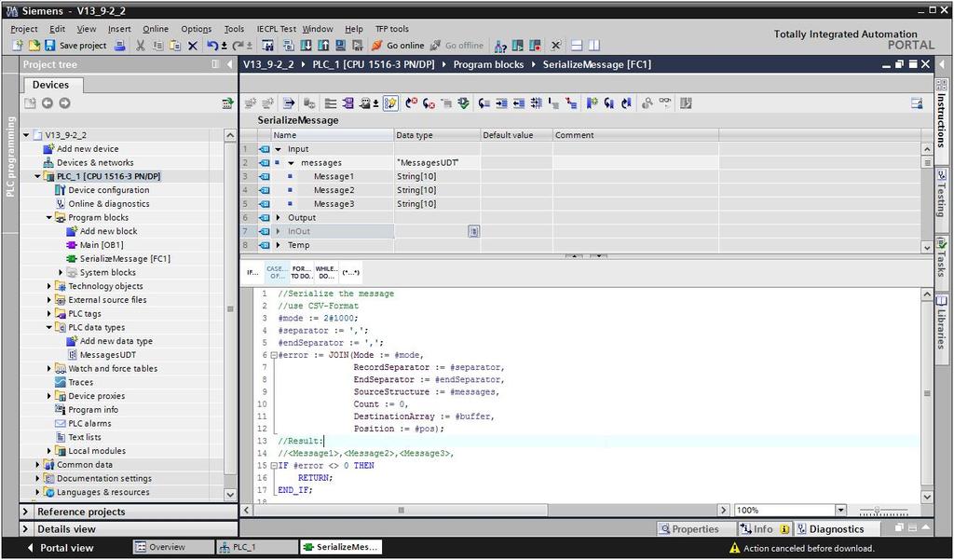Insert FOR...TO DO snippet button
The image size is (954, 560).
301,273
